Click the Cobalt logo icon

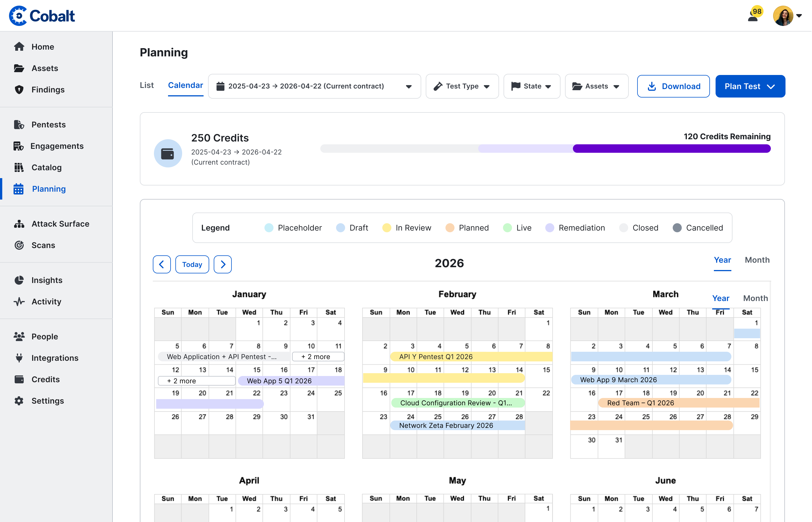(18, 16)
